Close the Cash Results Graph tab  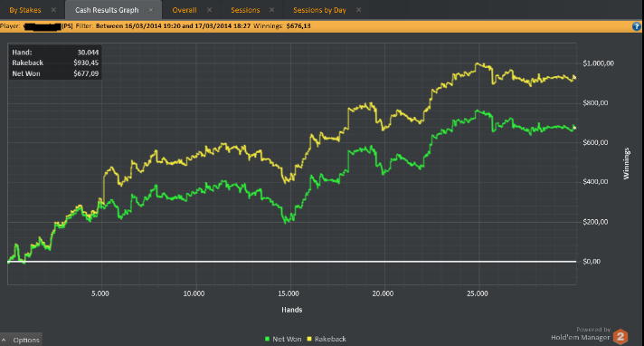point(151,10)
